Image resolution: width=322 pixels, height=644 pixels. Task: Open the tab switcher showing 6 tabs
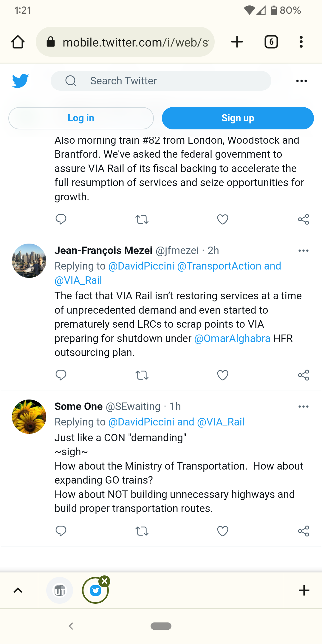pos(271,42)
